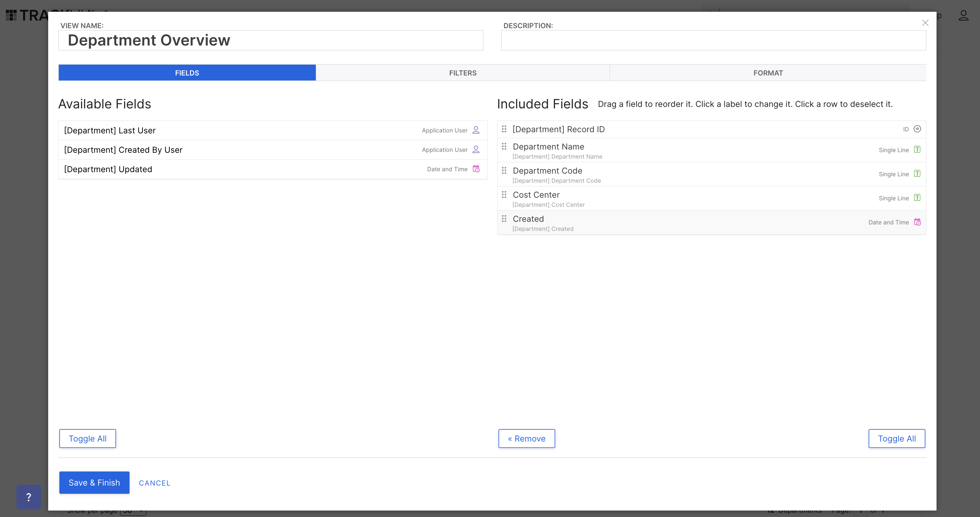Edit the Department Name label
The width and height of the screenshot is (980, 517).
(548, 147)
